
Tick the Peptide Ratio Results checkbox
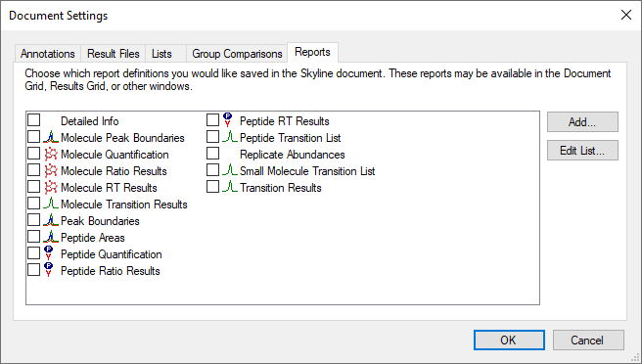point(34,270)
